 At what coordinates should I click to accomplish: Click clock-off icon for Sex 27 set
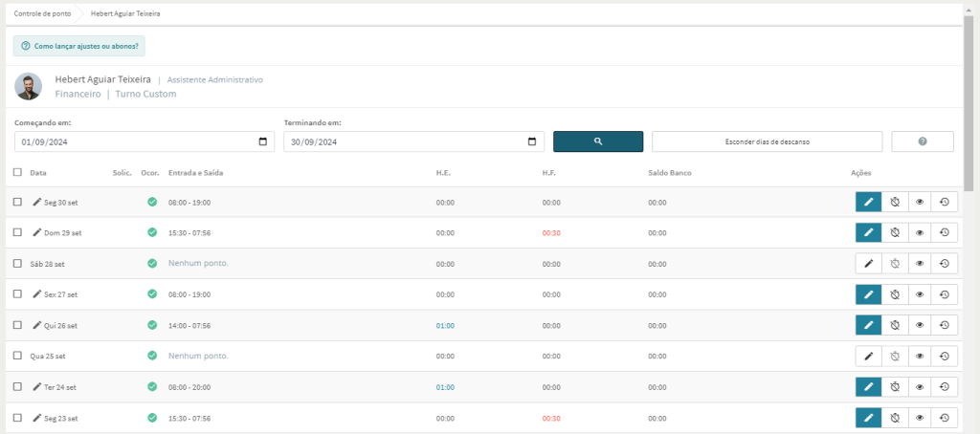click(895, 294)
